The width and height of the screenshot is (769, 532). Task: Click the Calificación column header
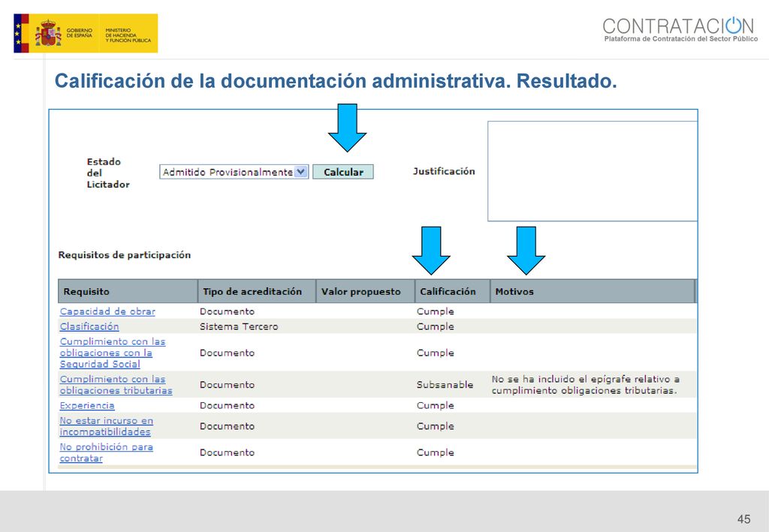452,291
